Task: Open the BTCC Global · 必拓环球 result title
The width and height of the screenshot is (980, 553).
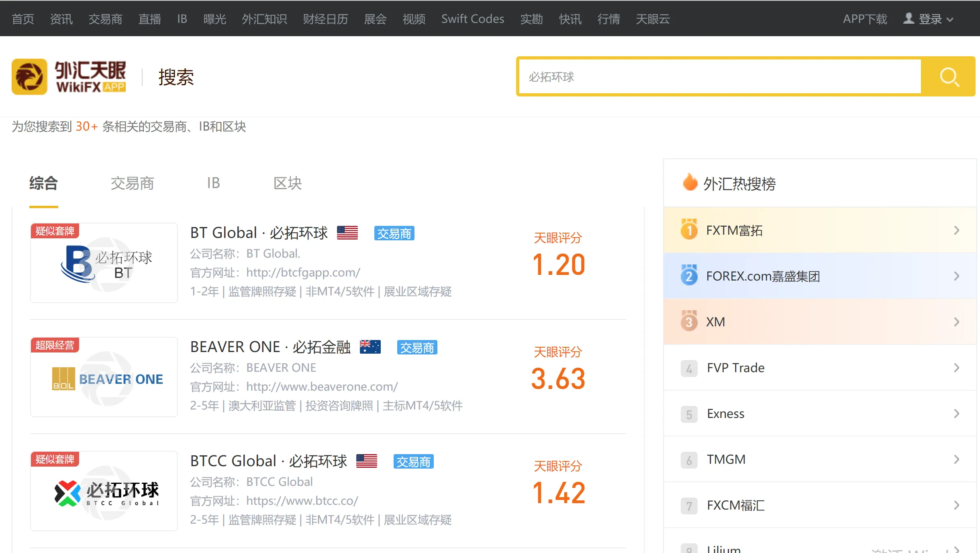Action: point(269,461)
